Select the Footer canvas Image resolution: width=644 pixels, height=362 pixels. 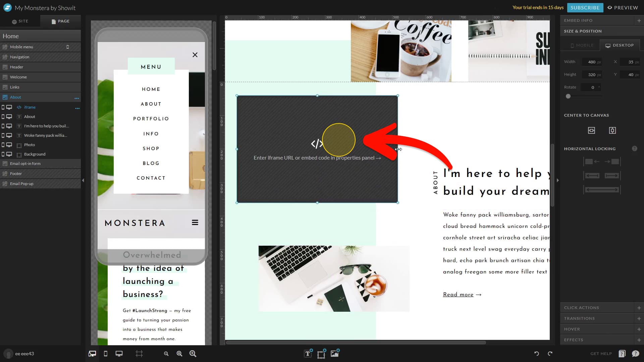(x=40, y=174)
